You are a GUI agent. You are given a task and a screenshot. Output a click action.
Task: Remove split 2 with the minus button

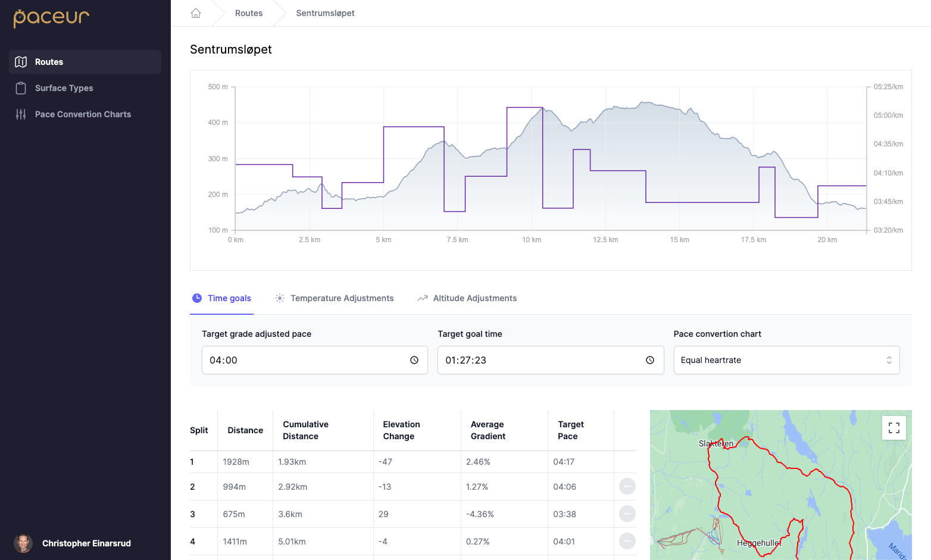pos(626,486)
